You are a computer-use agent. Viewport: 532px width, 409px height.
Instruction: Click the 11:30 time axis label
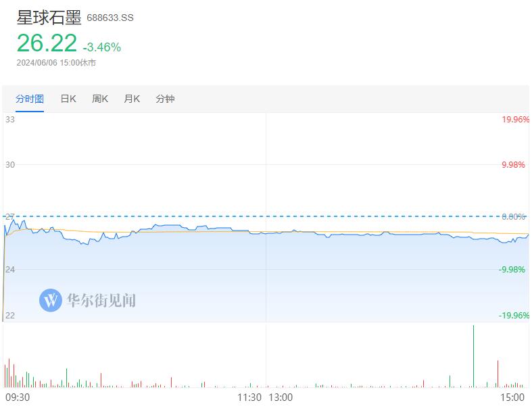coord(249,397)
